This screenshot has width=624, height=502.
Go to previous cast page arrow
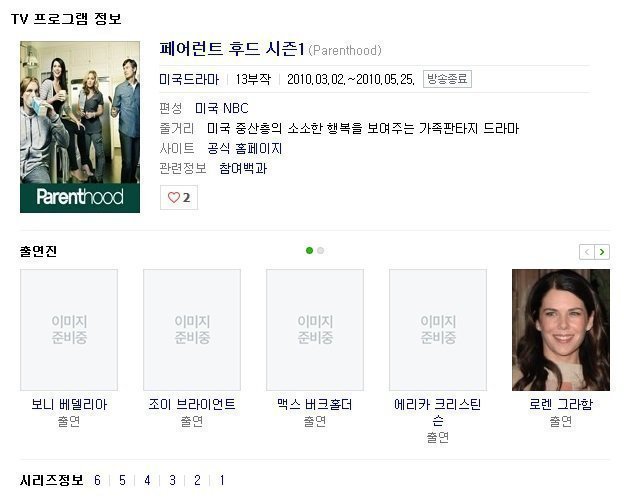(x=587, y=252)
